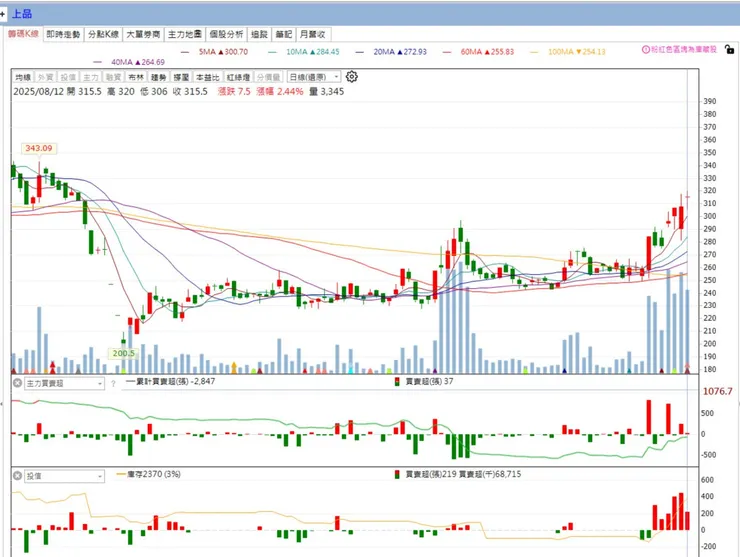Click the 40MA 264.69 legend value
The height and width of the screenshot is (557, 740).
coord(138,62)
